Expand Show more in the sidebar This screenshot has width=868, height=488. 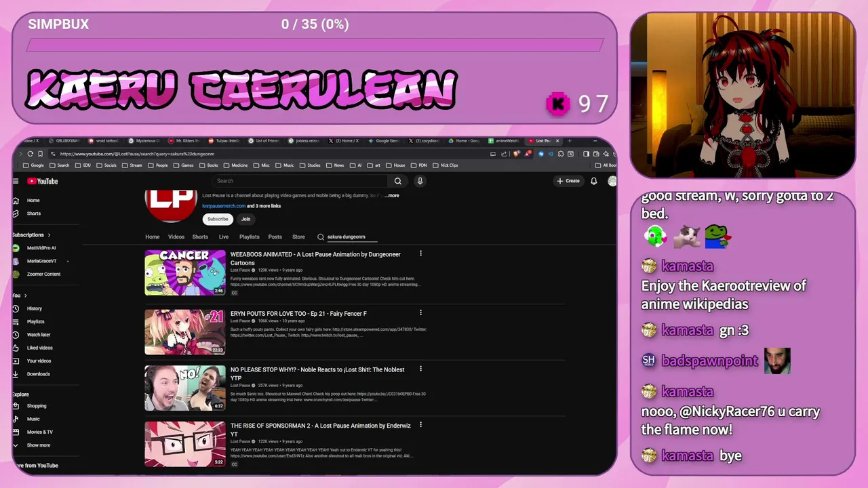click(x=32, y=445)
